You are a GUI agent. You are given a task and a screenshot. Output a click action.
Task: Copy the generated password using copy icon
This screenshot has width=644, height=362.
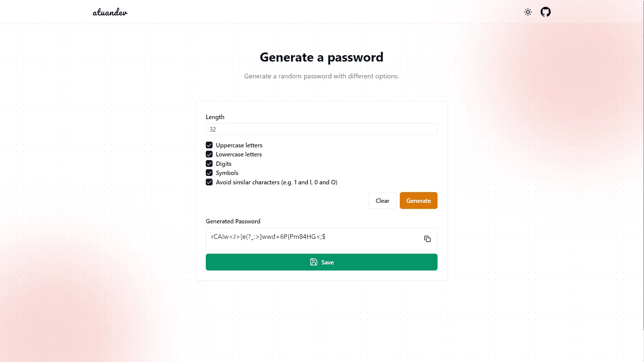tap(427, 239)
